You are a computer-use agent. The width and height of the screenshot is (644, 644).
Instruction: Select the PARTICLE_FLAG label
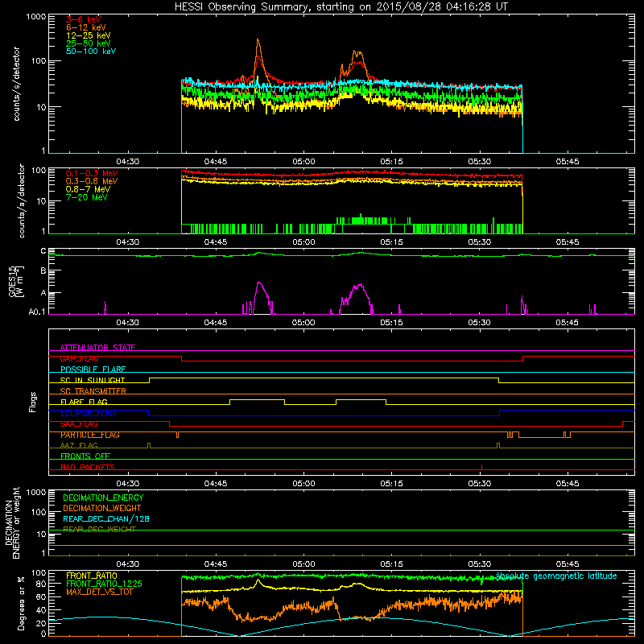click(x=90, y=435)
